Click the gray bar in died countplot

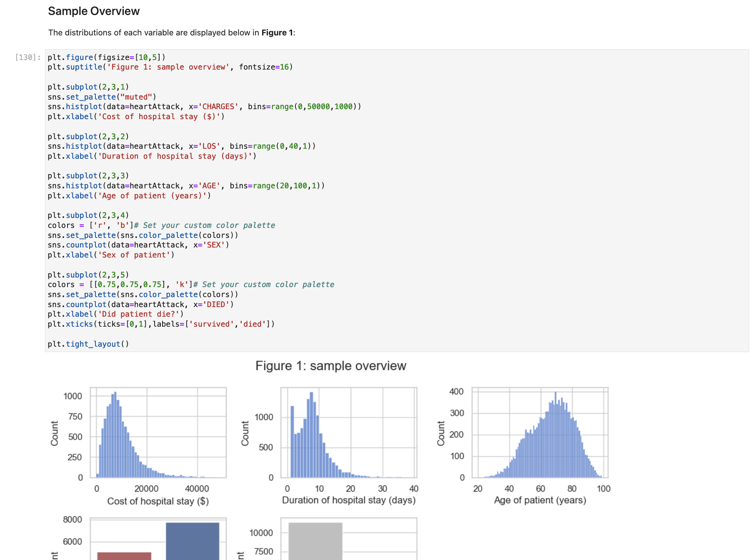click(315, 541)
